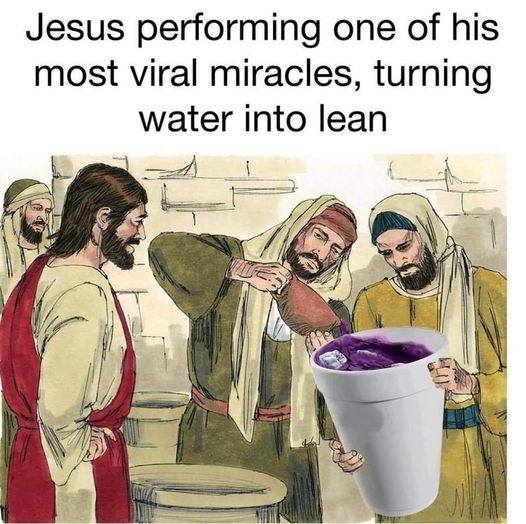
Task: Click the red clay jug being poured
Action: [x=309, y=307]
